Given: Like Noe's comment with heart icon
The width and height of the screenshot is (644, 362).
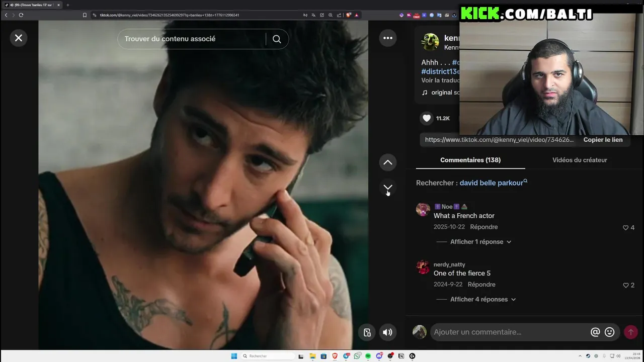Looking at the screenshot, I should (625, 228).
